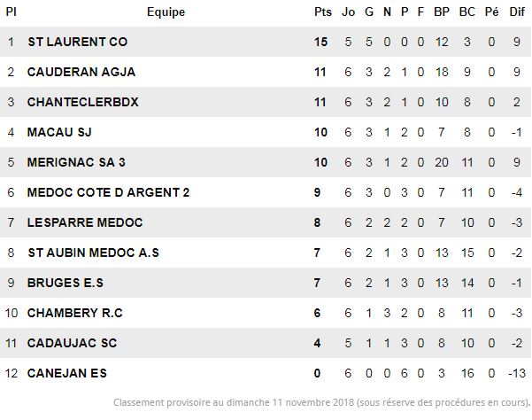Click the BC column header
The image size is (532, 420).
coord(466,12)
